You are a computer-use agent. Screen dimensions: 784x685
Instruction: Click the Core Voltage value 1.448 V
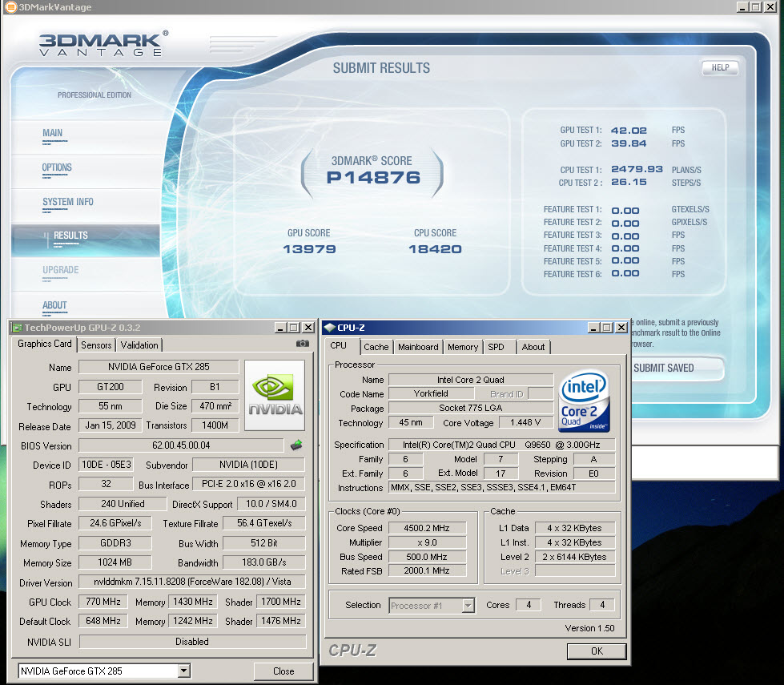click(x=525, y=423)
